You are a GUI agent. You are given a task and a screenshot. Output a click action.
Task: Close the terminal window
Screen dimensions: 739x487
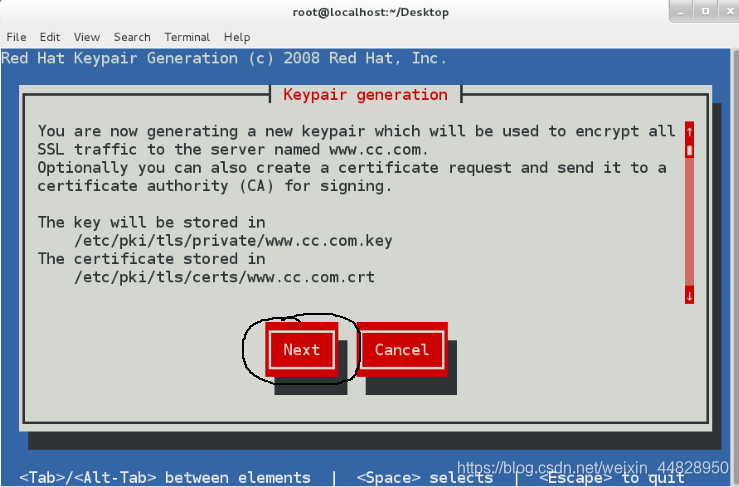coord(729,11)
